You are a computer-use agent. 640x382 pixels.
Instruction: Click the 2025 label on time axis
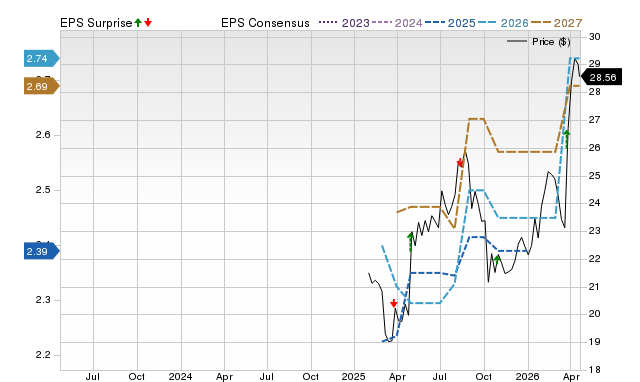(353, 376)
